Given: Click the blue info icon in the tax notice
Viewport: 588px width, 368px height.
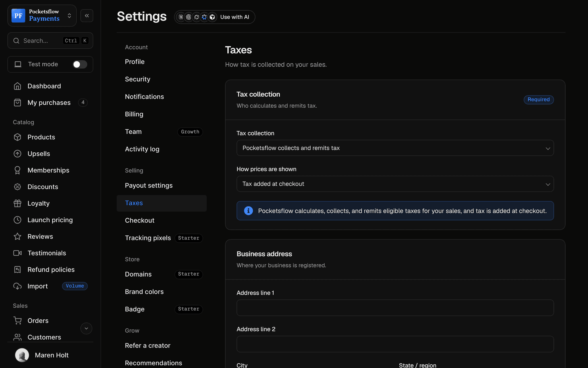Looking at the screenshot, I should [248, 211].
